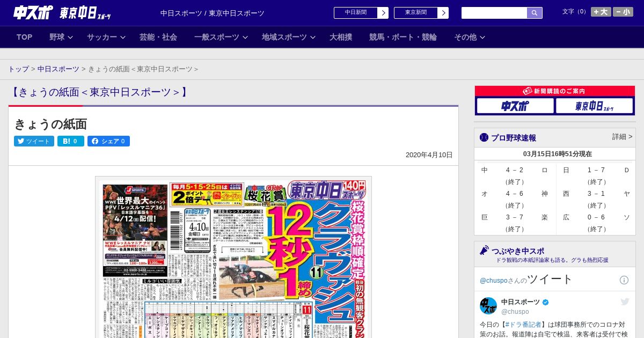644x338 pixels.
Task: Expand the 一般スポーツ menu dropdown
Action: (x=221, y=37)
